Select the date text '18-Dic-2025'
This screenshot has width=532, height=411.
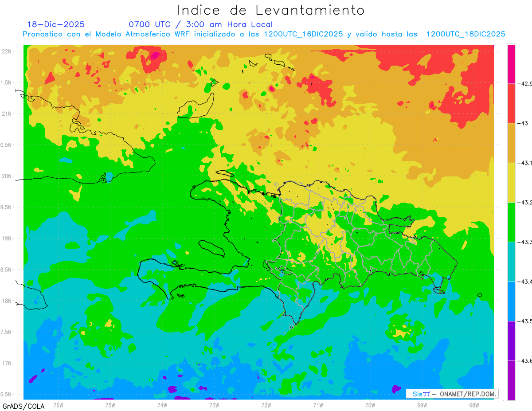(56, 24)
